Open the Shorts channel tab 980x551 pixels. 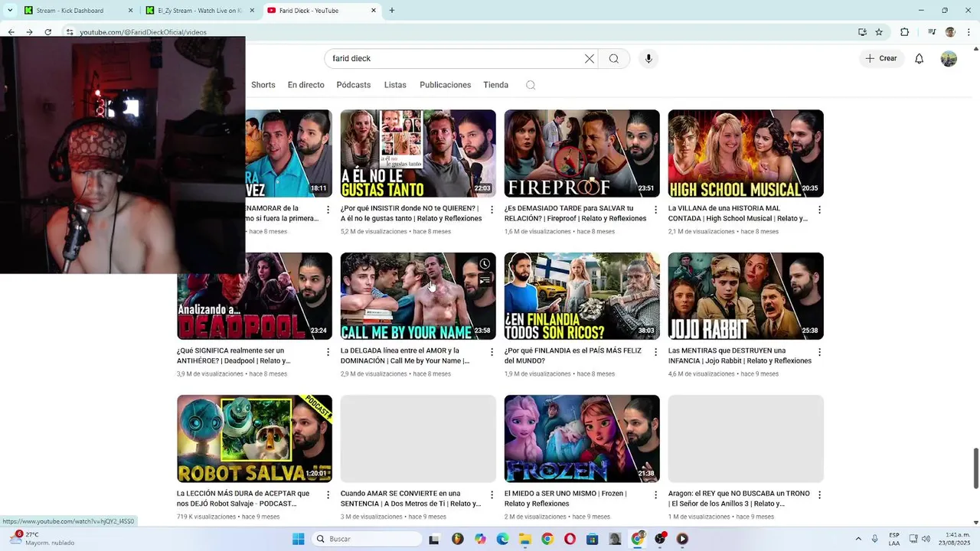tap(263, 85)
